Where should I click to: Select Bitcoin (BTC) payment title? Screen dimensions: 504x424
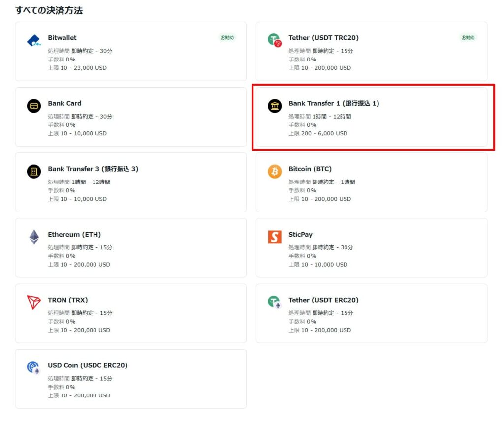310,169
